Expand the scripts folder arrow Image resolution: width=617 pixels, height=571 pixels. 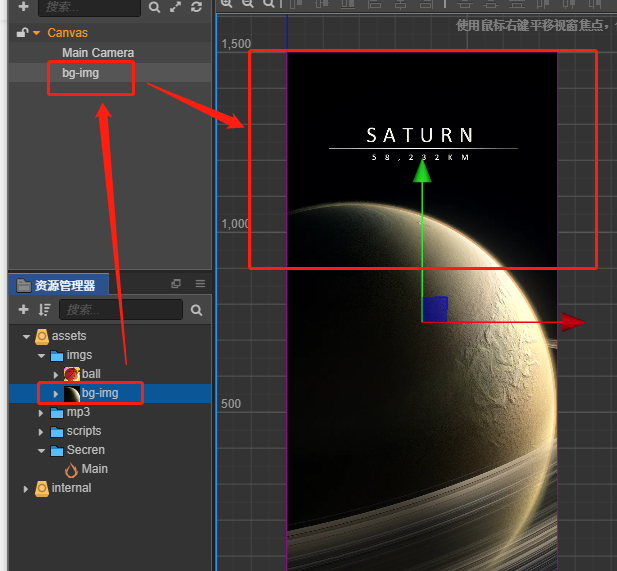(x=41, y=432)
